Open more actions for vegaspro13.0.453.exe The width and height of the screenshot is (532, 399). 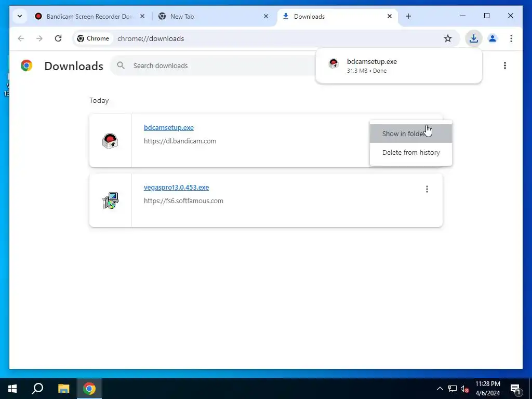click(x=427, y=189)
